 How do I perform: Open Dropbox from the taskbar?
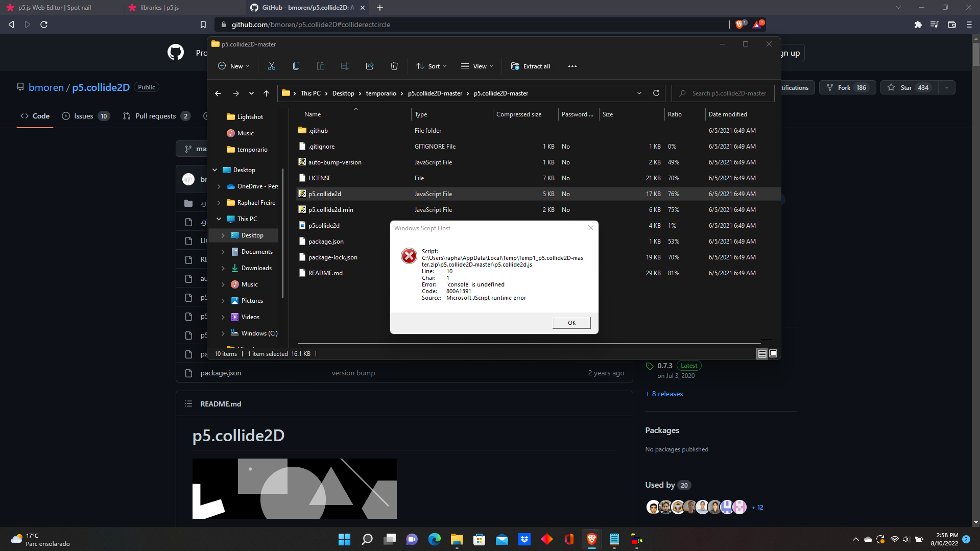pos(524,539)
